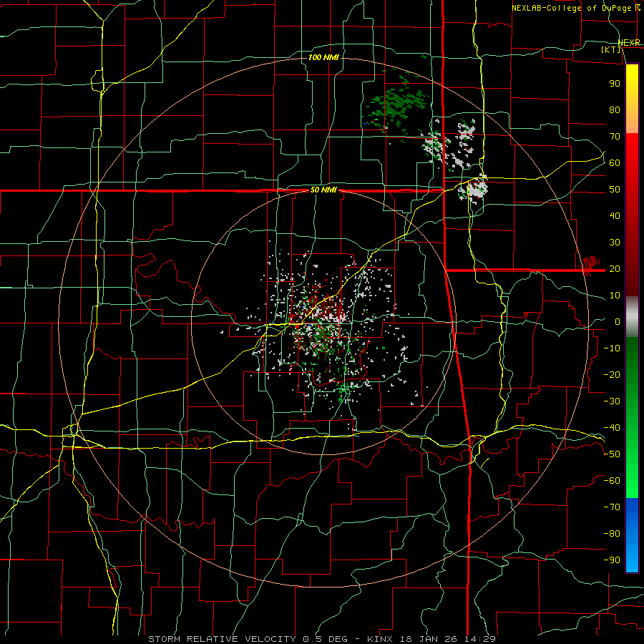Click the 60 value on velocity scale
The width and height of the screenshot is (644, 644).
tap(615, 162)
